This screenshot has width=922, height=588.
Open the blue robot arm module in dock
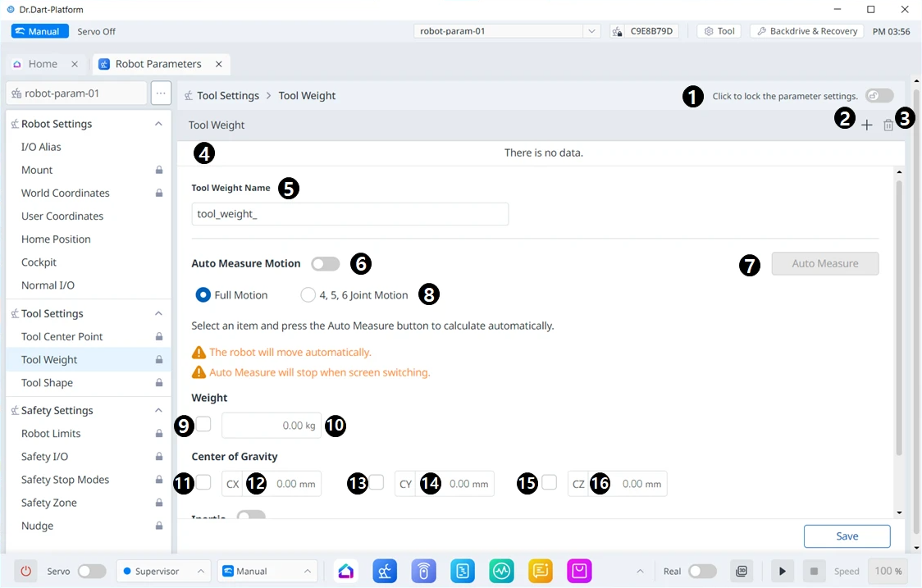[385, 571]
